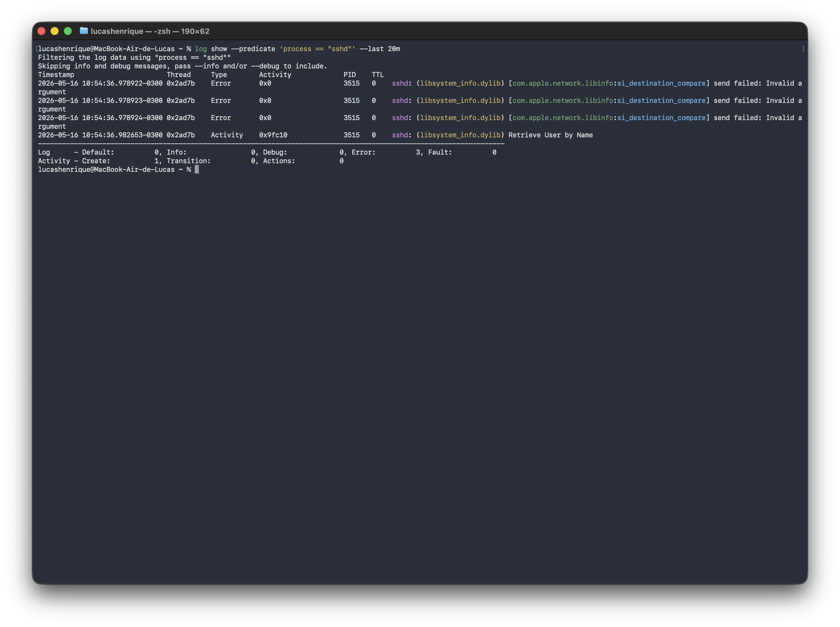Click 'si_destination_compare' in the first error row
The height and width of the screenshot is (627, 840).
(661, 83)
